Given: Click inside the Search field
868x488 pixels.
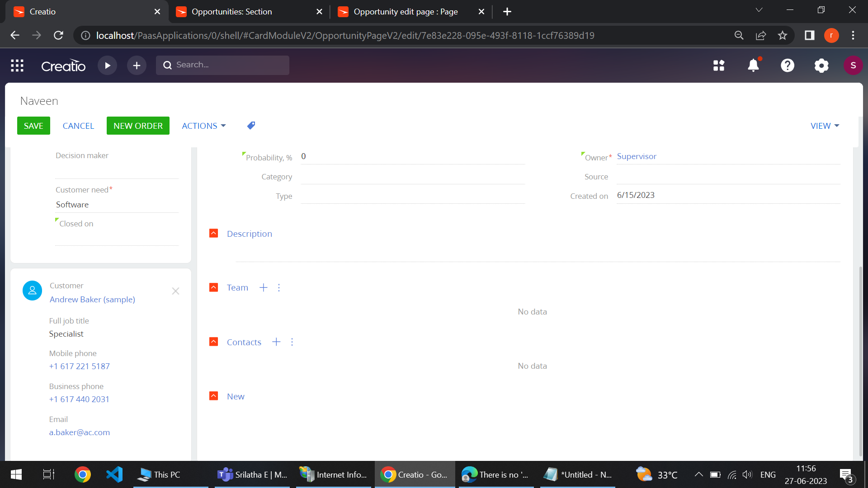Looking at the screenshot, I should pos(222,65).
